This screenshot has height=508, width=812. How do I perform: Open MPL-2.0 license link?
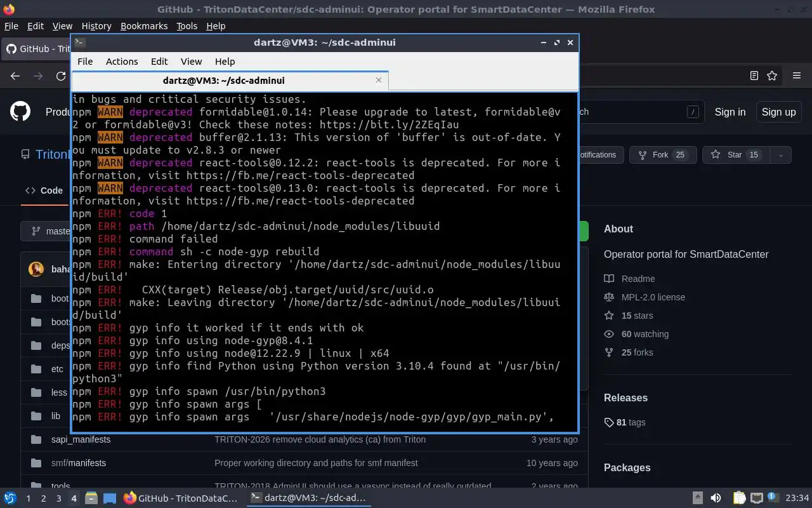[653, 297]
